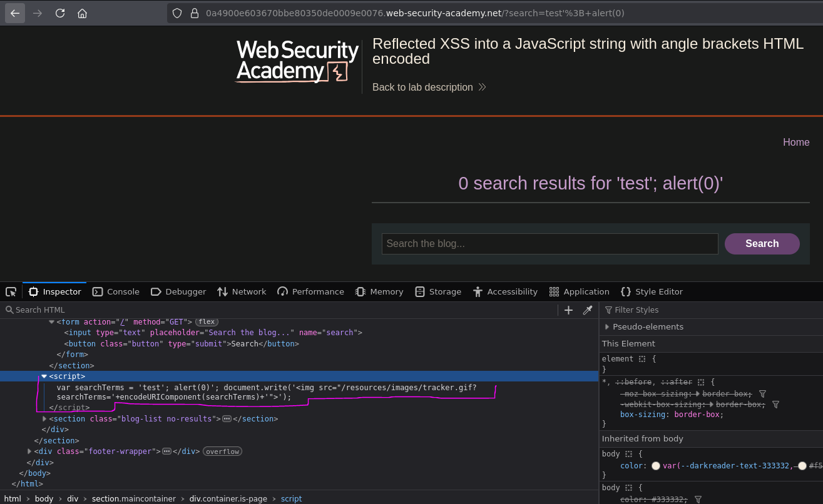Activate the element picker icon in devtools
Screen dimensions: 823x504
tap(11, 291)
